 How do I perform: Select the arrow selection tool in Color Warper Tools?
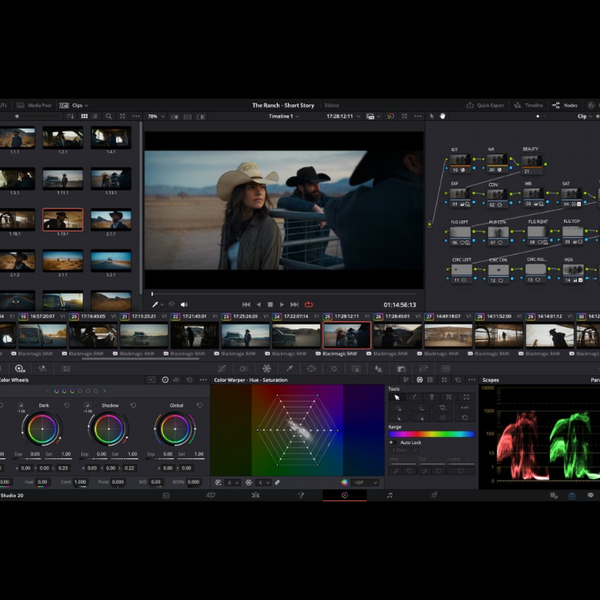397,397
